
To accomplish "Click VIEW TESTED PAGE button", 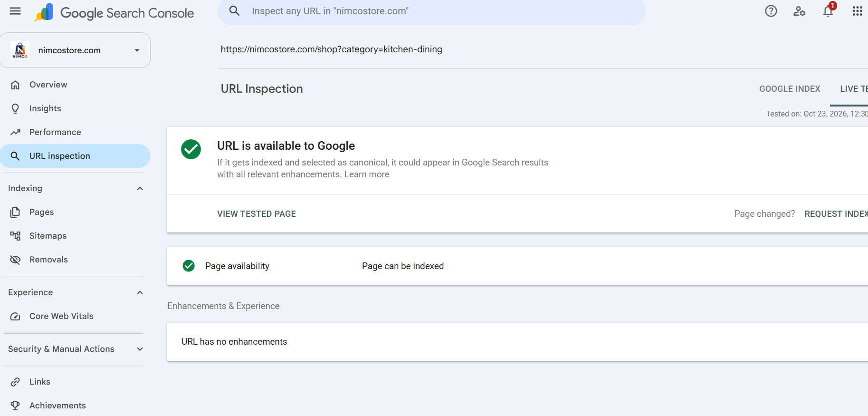I will click(257, 214).
